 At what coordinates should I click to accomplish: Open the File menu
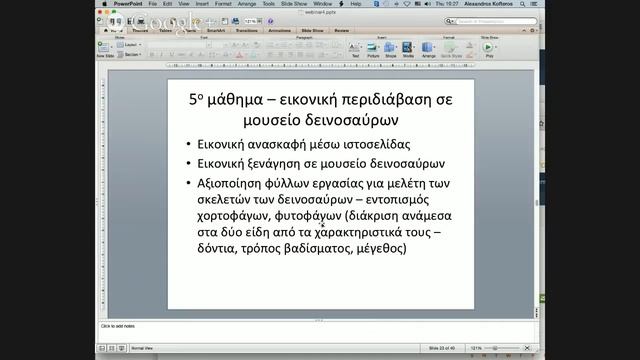[153, 4]
